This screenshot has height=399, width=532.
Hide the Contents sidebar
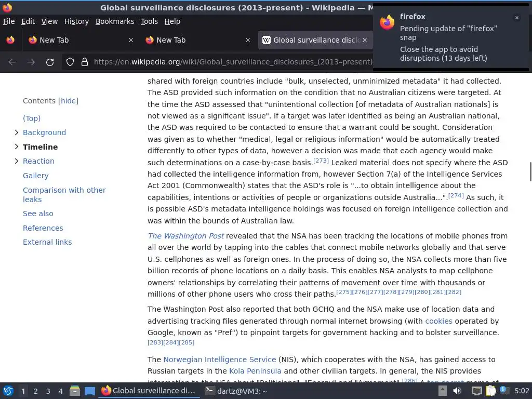[x=68, y=101]
